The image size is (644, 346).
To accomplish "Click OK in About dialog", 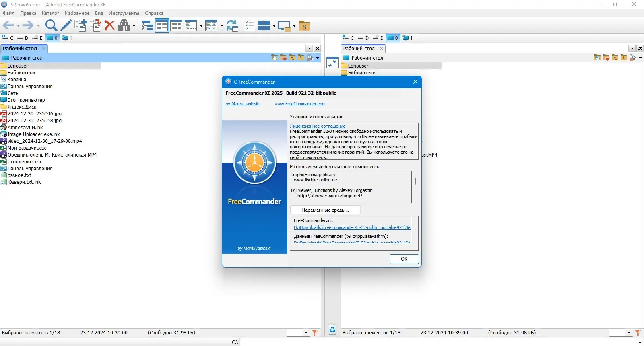I will (404, 259).
